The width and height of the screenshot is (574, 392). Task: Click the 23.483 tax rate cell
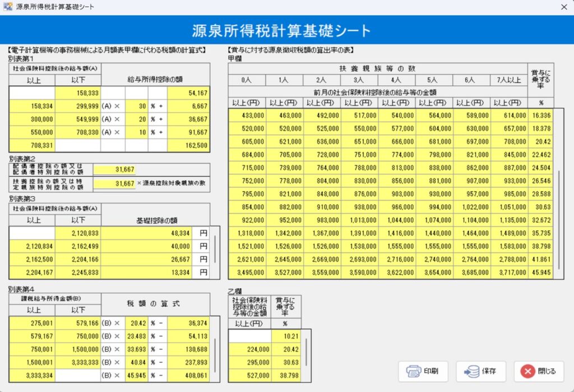point(135,336)
